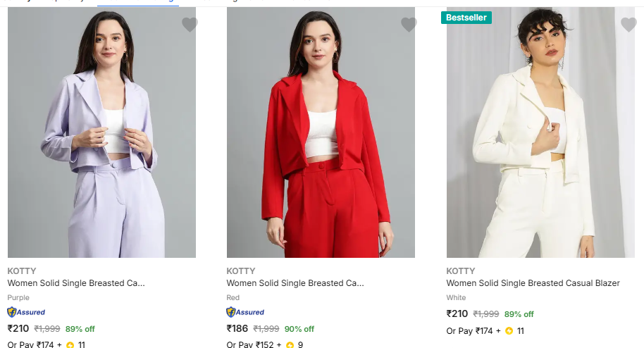
Task: Tap the heart on the white blazer
Action: point(628,25)
